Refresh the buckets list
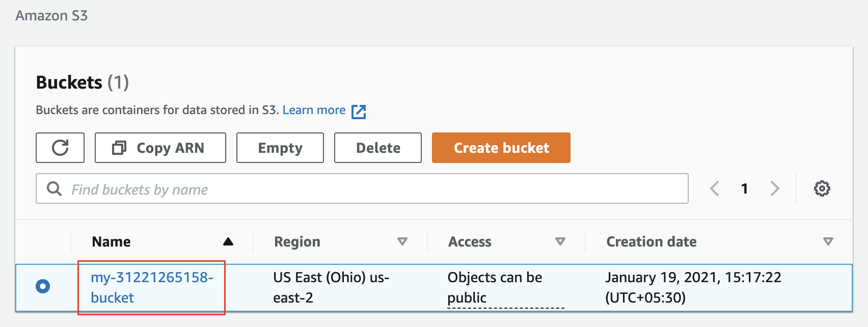This screenshot has height=327, width=868. click(60, 148)
